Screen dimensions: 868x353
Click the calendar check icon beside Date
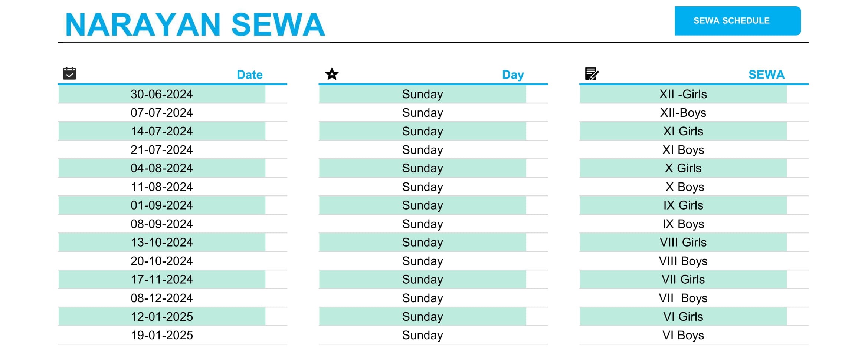point(69,73)
